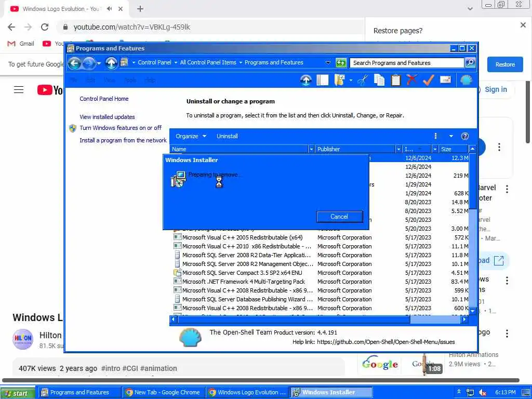Click the Up toolbar icon in Classic Explorer toolbar
The height and width of the screenshot is (399, 532).
(305, 80)
